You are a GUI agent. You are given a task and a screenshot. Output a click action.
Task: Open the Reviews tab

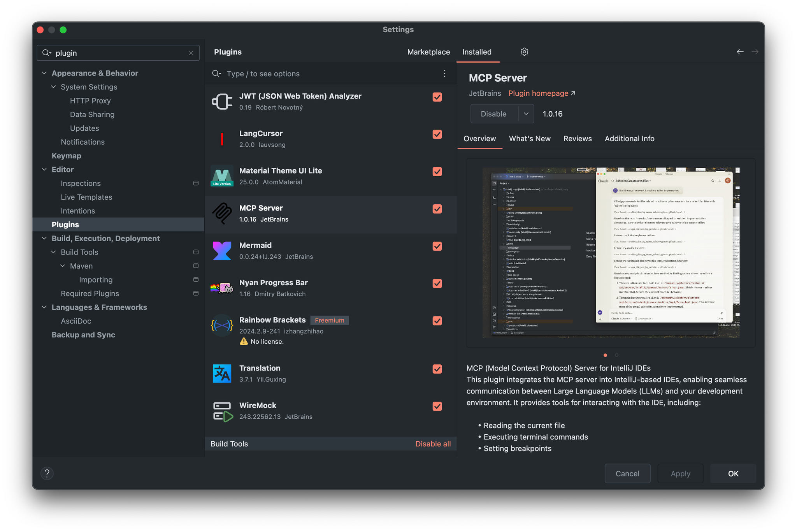(x=578, y=139)
